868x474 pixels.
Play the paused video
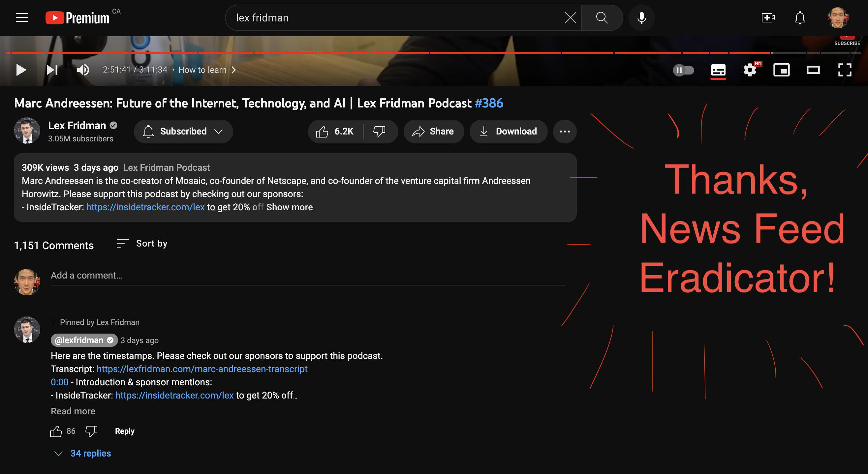click(21, 70)
